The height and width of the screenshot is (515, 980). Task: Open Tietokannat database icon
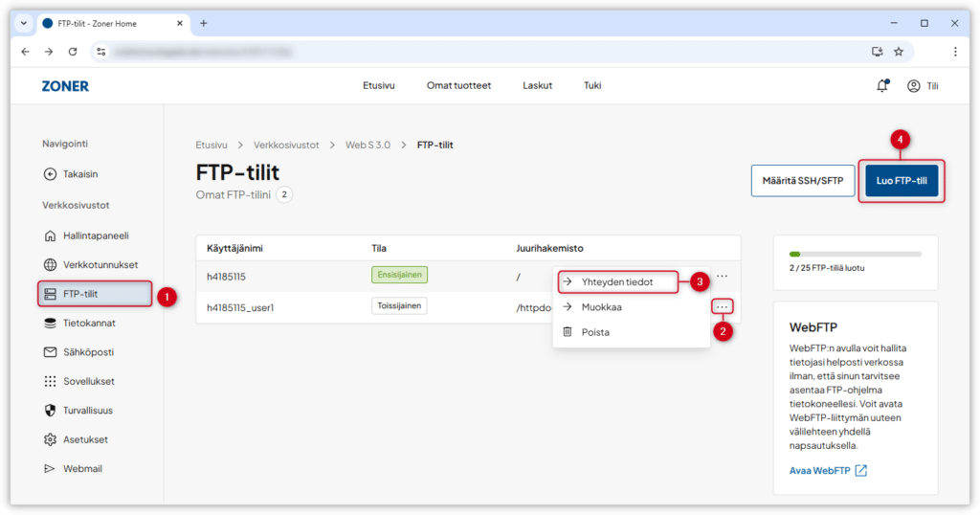point(51,324)
